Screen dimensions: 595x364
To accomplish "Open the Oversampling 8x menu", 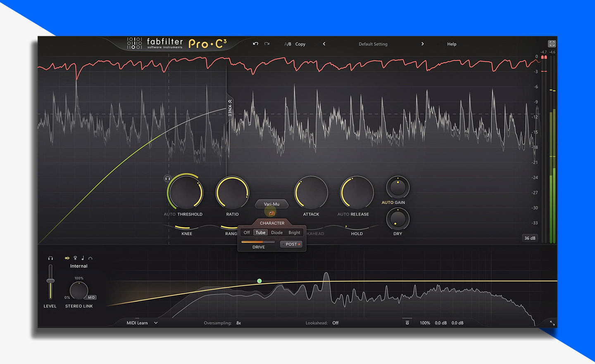I will pyautogui.click(x=238, y=323).
